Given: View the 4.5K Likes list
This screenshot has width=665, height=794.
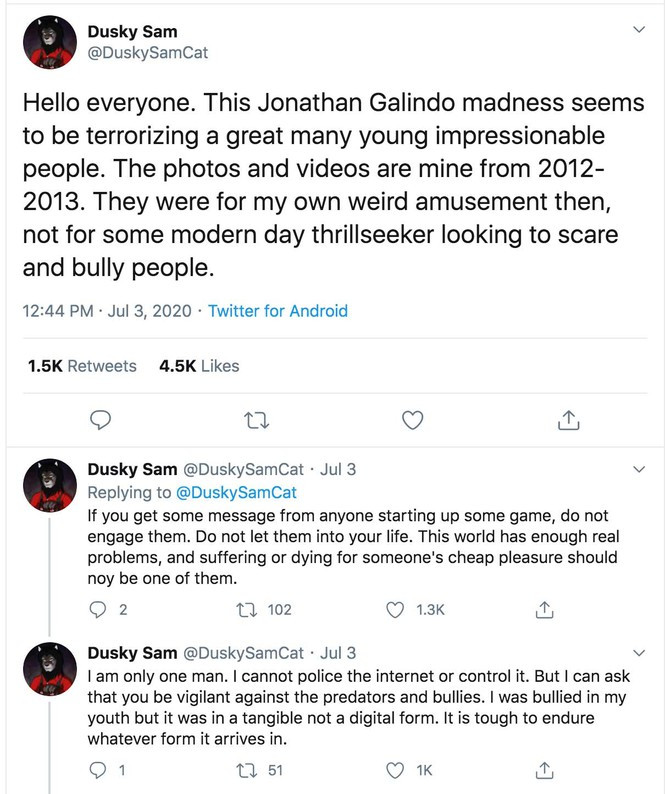Looking at the screenshot, I should [x=199, y=366].
